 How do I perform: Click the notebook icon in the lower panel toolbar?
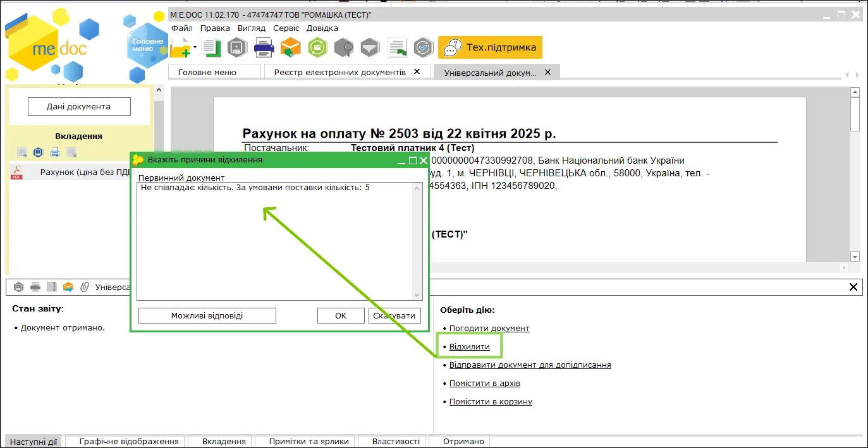click(x=51, y=287)
